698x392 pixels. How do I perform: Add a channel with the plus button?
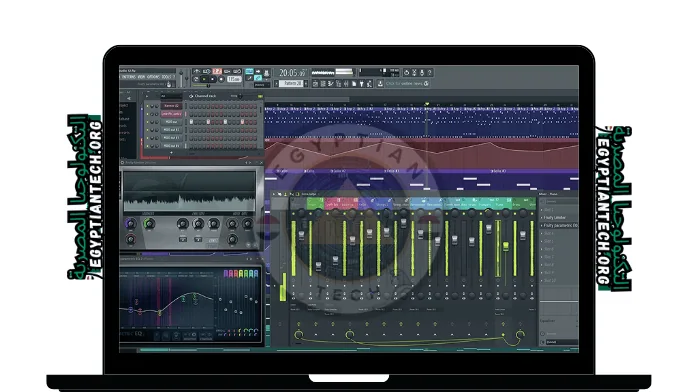click(x=171, y=153)
